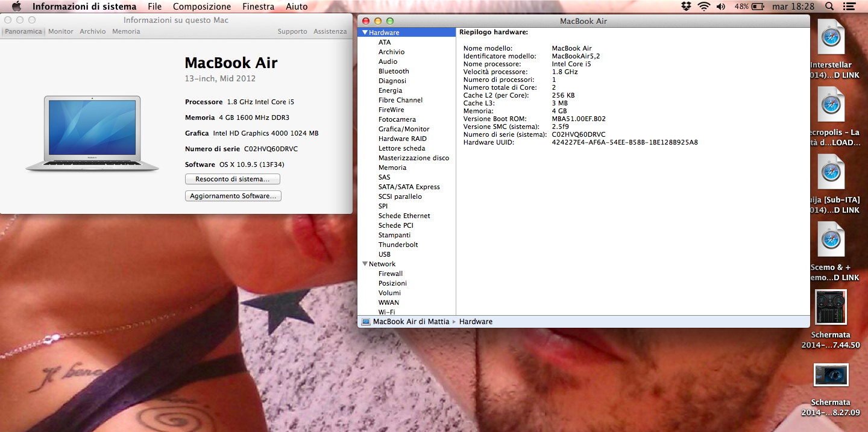Click the Dropbox menu bar icon
The width and height of the screenshot is (868, 432).
[686, 7]
